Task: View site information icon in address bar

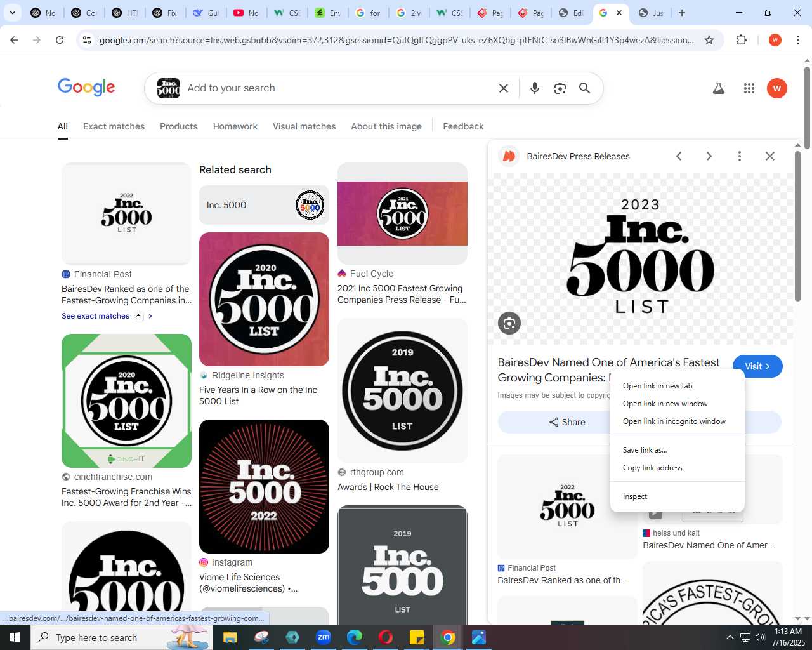Action: pyautogui.click(x=87, y=40)
